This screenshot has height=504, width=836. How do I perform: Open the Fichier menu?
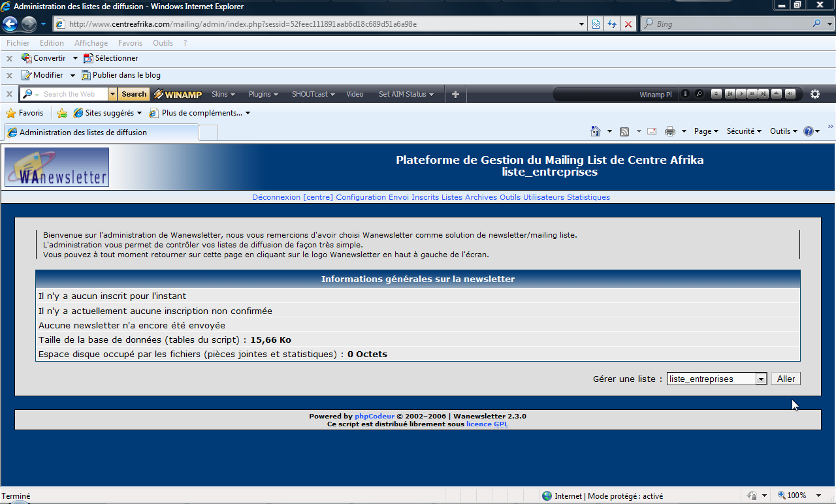pyautogui.click(x=18, y=43)
